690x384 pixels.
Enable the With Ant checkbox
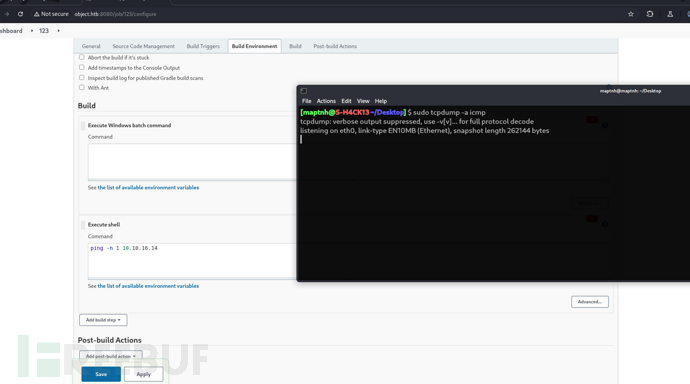click(81, 88)
